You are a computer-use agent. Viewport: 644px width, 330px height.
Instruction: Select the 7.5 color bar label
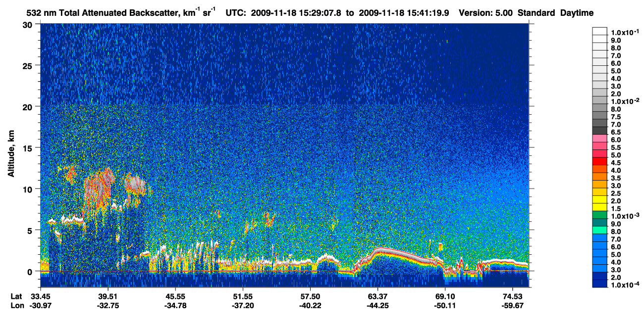(x=616, y=117)
